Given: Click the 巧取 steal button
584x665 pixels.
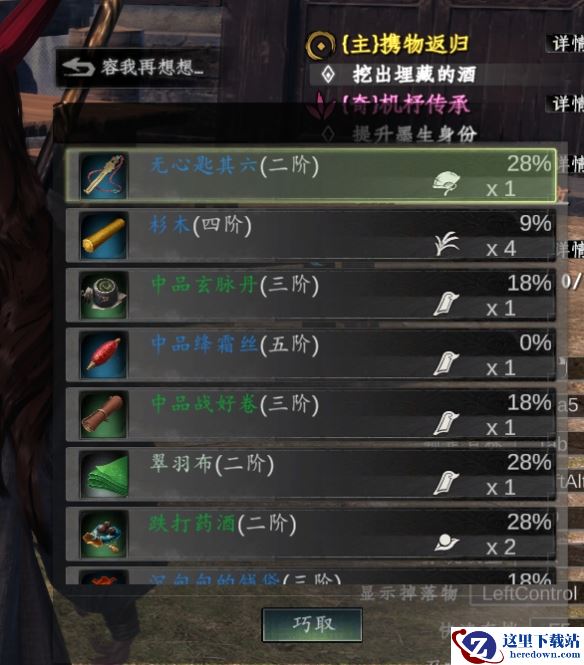Looking at the screenshot, I should pos(312,624).
